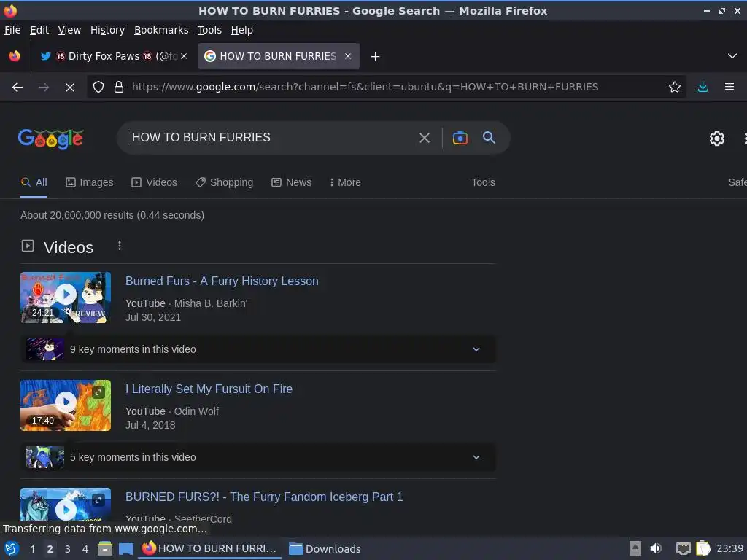This screenshot has width=747, height=560.
Task: Open a new tab
Action: pyautogui.click(x=375, y=57)
